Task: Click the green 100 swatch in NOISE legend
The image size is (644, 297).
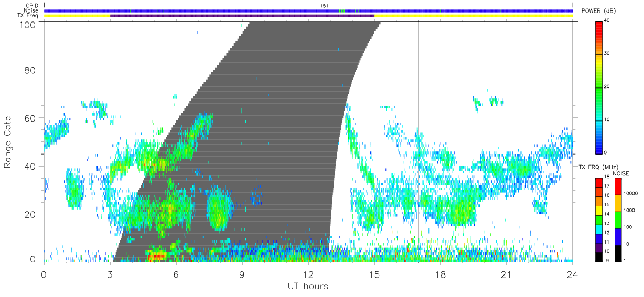Action: 618,220
